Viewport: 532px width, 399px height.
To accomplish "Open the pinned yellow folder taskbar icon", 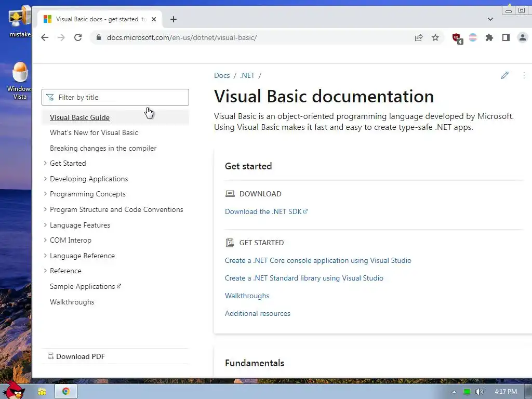I will point(42,392).
